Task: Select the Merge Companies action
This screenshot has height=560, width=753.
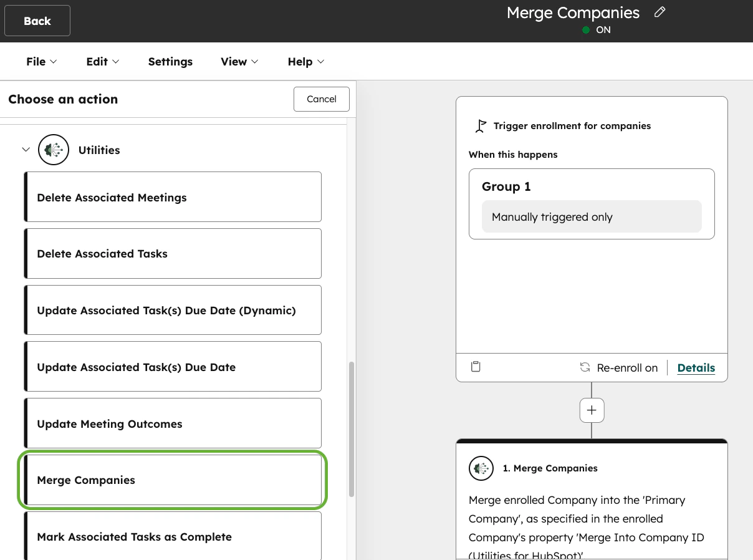Action: click(x=173, y=480)
